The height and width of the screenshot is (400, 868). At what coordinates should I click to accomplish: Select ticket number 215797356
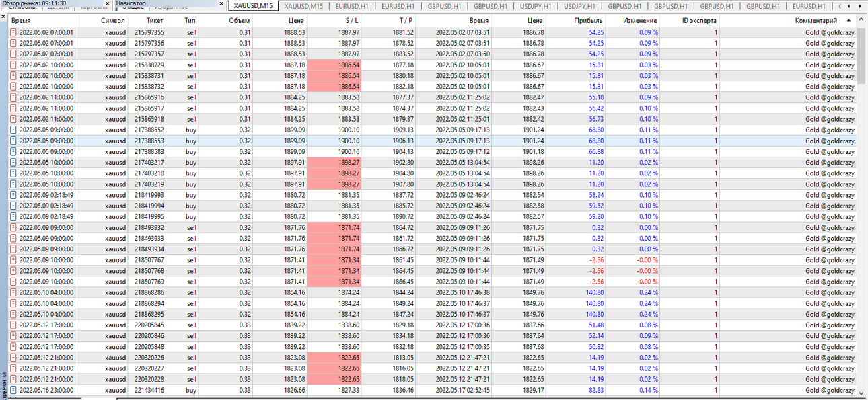point(149,43)
